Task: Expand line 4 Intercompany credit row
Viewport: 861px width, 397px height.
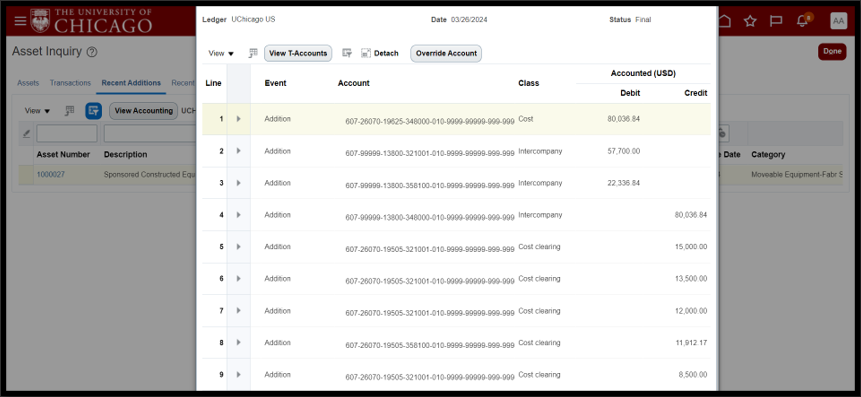Action: [238, 215]
